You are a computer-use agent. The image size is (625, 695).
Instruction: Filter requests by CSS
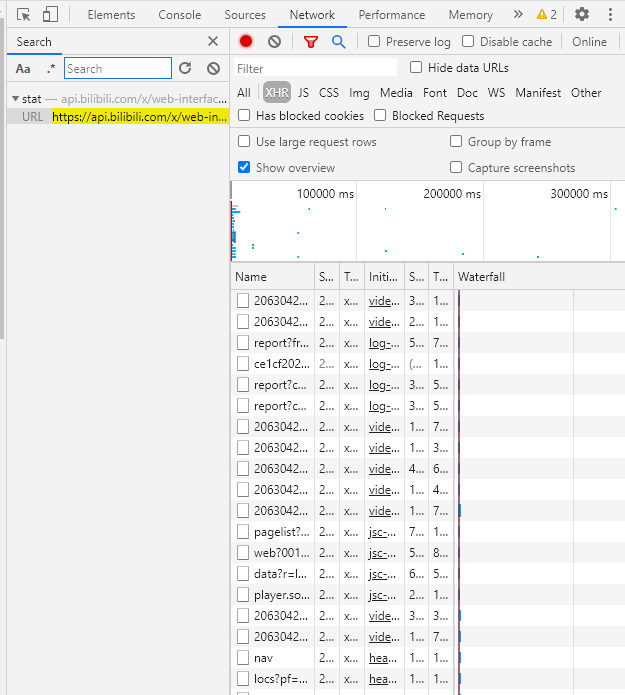pyautogui.click(x=328, y=93)
